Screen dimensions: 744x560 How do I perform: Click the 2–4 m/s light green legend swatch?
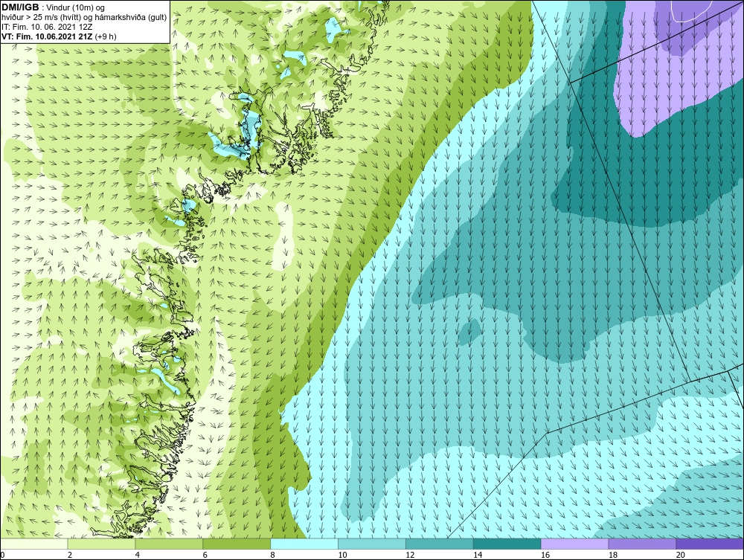tap(101, 544)
